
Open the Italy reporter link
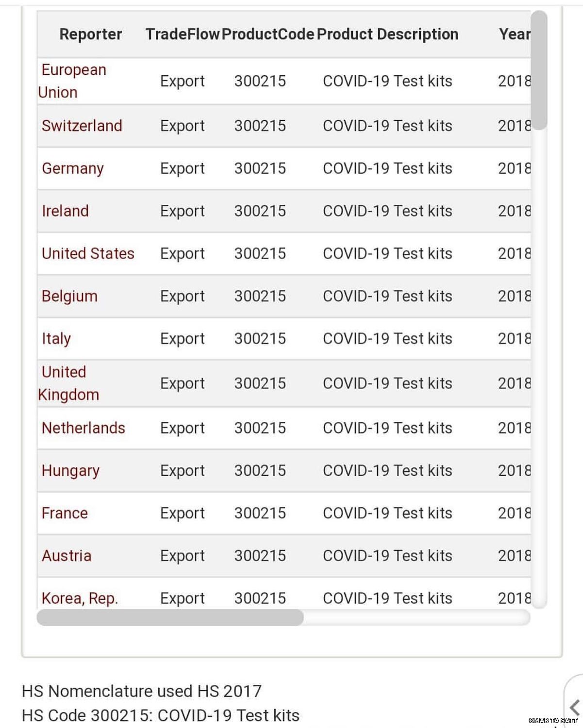pos(56,339)
